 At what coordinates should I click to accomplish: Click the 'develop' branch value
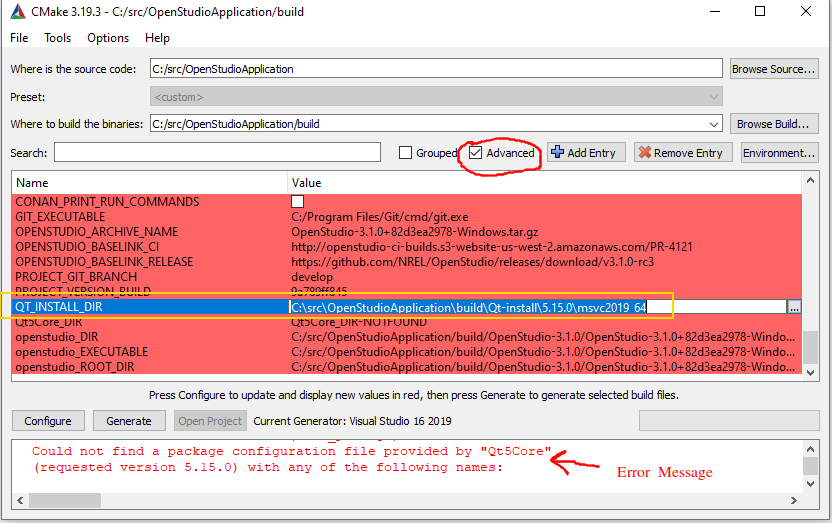click(312, 277)
